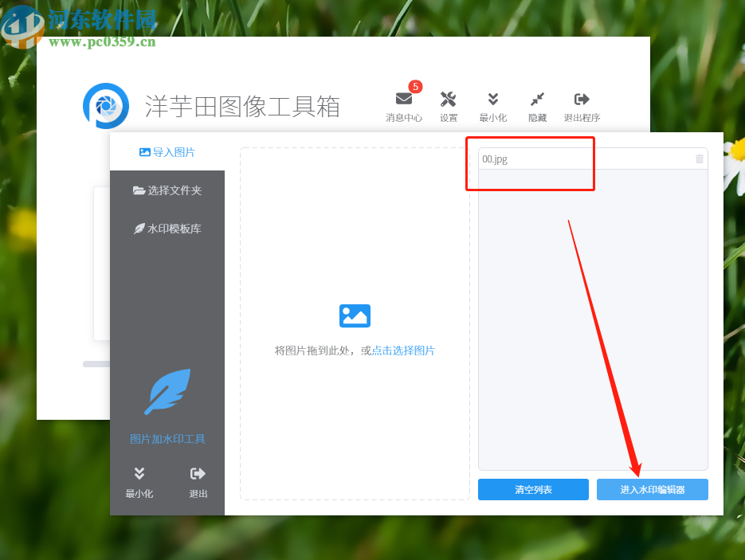Switch to the 导入图片 tab

[167, 151]
